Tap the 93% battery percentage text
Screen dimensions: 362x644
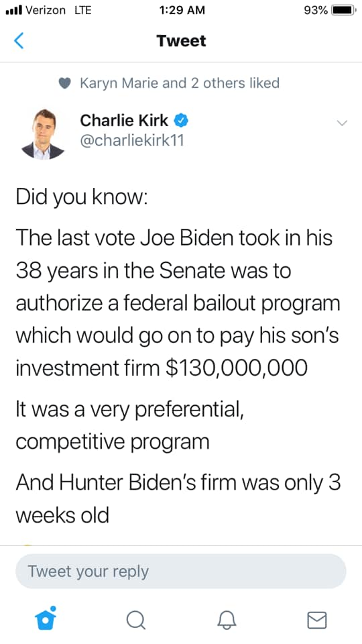(316, 10)
